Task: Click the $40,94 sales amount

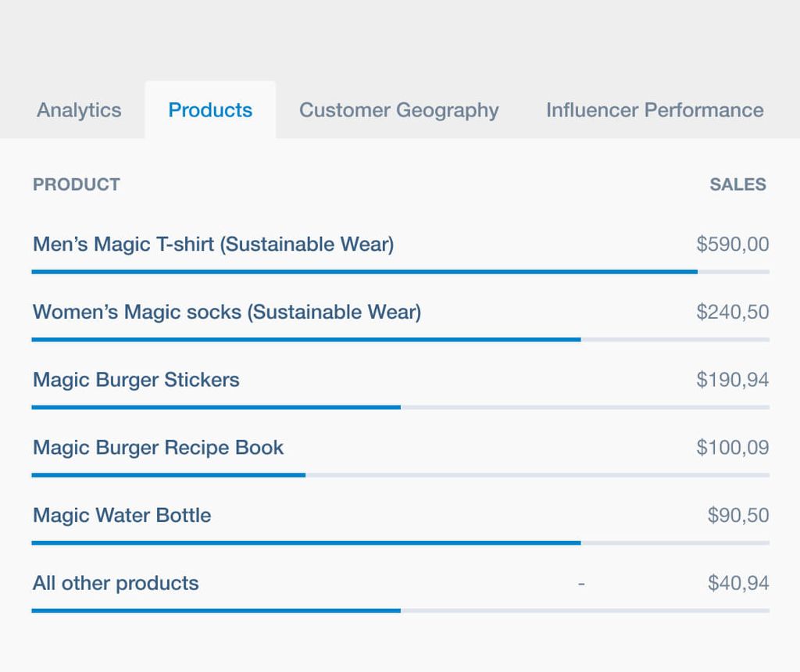Action: point(737,583)
